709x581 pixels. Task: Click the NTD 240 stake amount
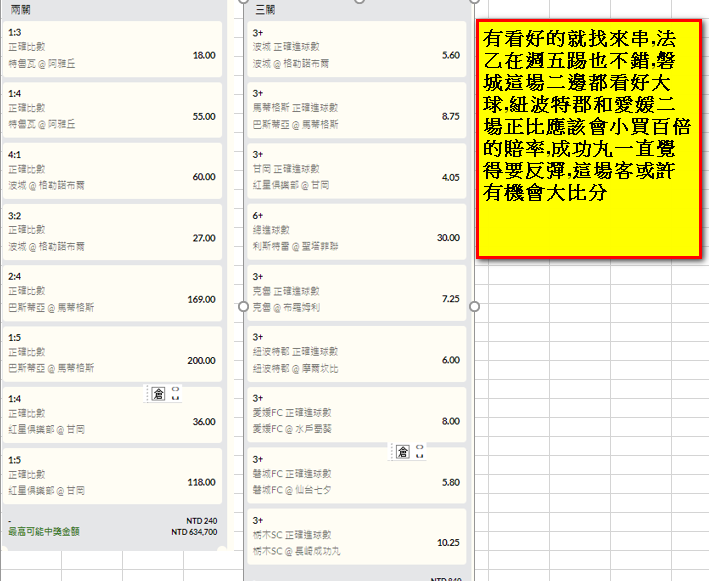(x=201, y=521)
